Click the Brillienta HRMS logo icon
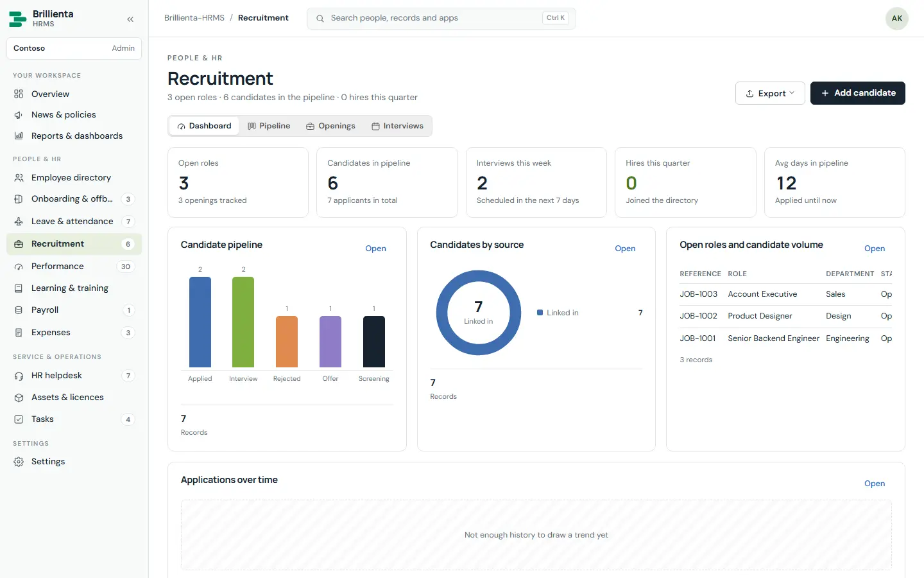The width and height of the screenshot is (924, 578). pos(18,19)
